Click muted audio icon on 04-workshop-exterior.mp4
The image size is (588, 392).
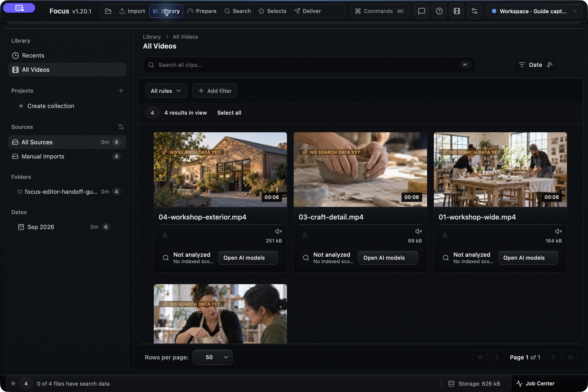tap(279, 231)
